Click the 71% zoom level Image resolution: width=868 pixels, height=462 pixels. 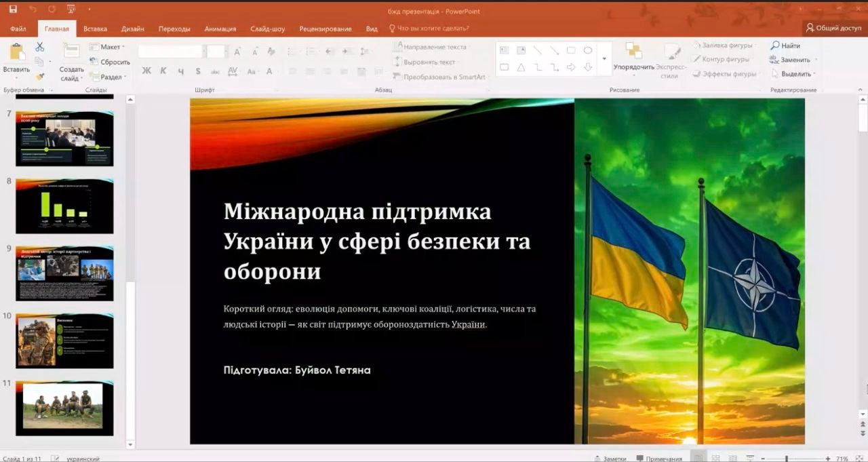pos(843,459)
